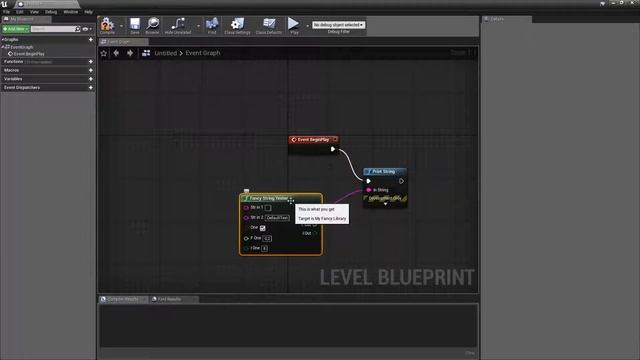Image resolution: width=640 pixels, height=360 pixels.
Task: Click the Compile toolbar icon
Action: point(107,25)
